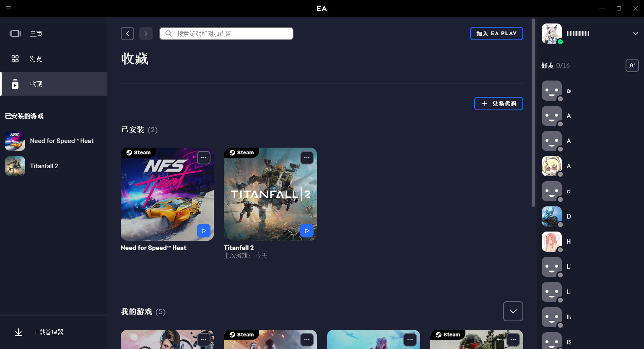Click the Steam badge on Titanfall 2 card
Screen dimensions: 644x349
tap(241, 153)
